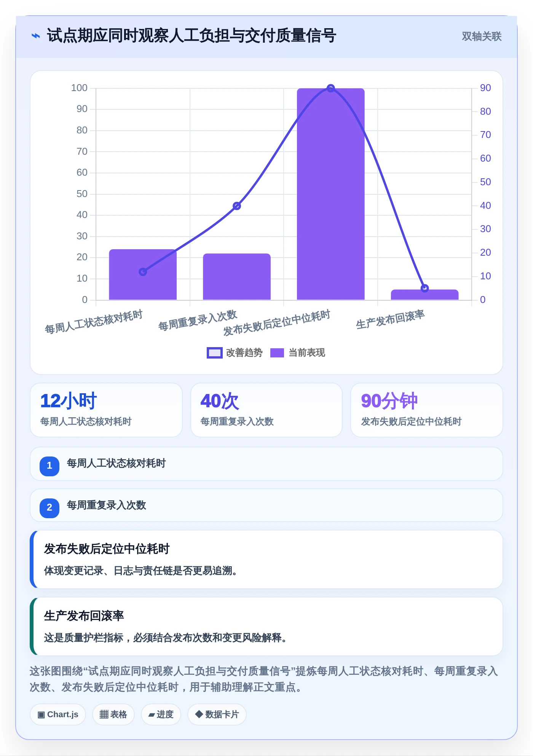Toggle the 改善趋势 legend item

click(x=235, y=353)
